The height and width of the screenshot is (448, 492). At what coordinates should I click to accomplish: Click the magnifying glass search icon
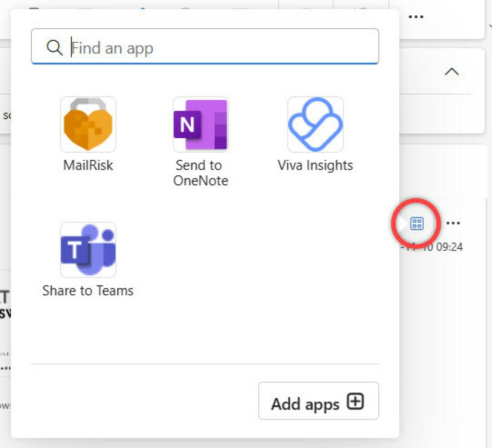[54, 48]
